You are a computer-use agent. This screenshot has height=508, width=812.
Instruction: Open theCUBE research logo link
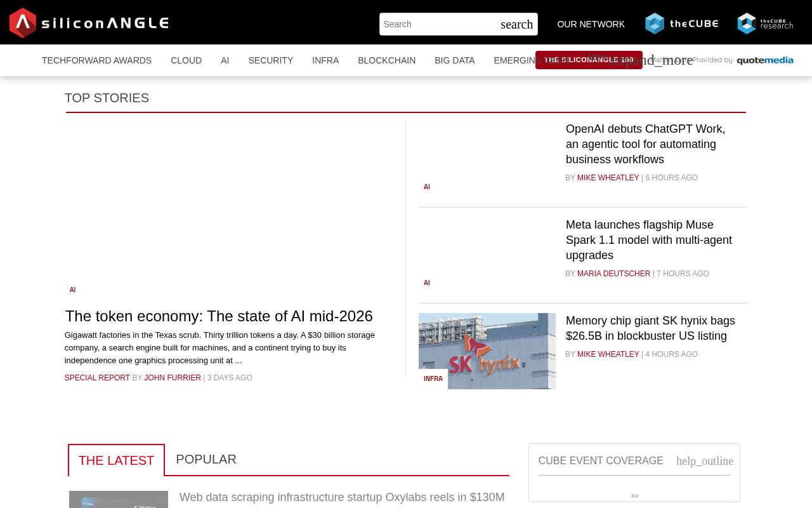[x=765, y=23]
